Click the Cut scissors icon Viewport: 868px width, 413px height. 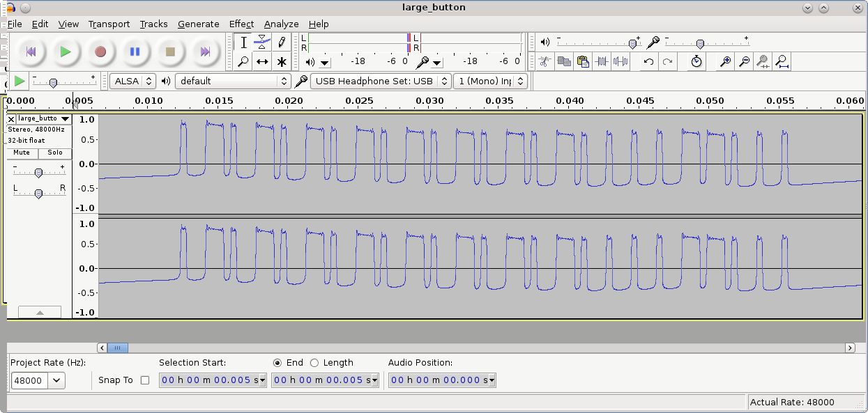pos(545,61)
